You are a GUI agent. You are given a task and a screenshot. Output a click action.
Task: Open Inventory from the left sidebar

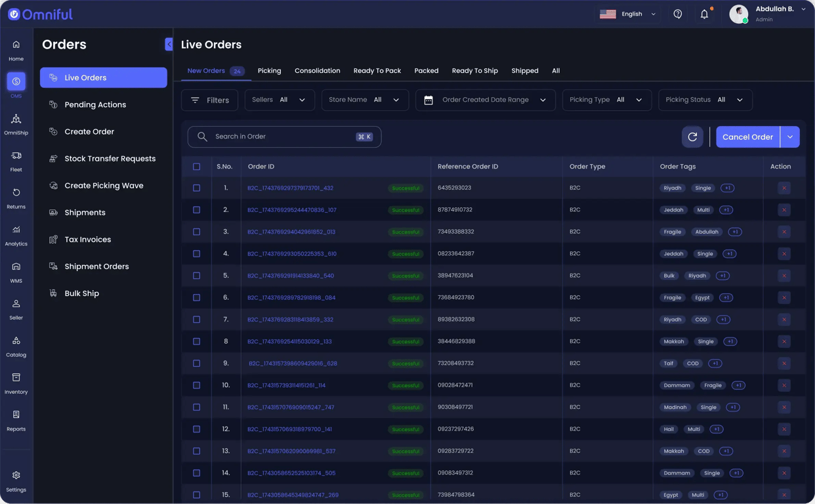point(16,383)
